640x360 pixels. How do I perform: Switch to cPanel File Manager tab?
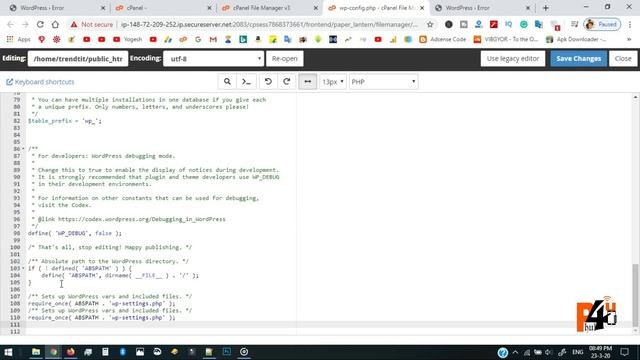269,8
